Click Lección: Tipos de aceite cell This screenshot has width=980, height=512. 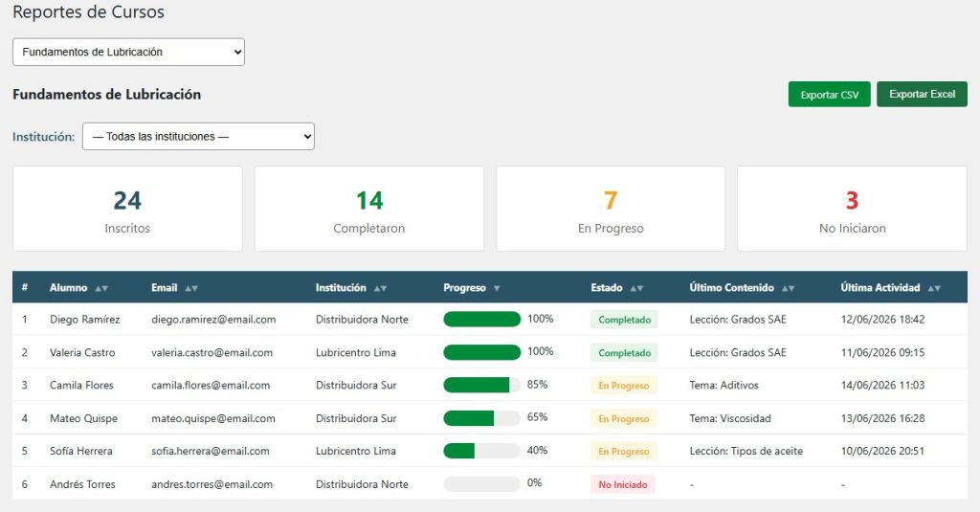pyautogui.click(x=746, y=451)
